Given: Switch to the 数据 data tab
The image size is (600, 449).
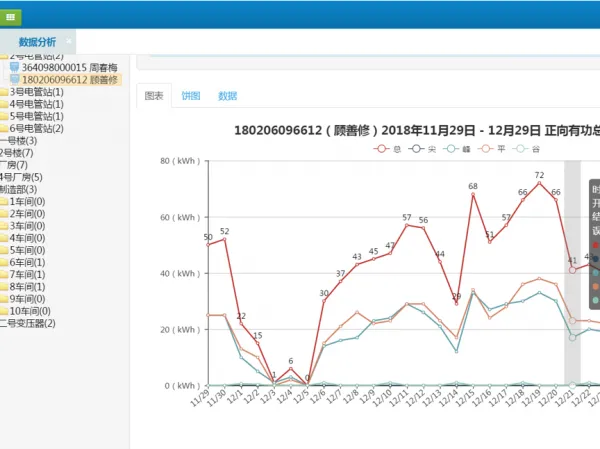Looking at the screenshot, I should point(227,96).
